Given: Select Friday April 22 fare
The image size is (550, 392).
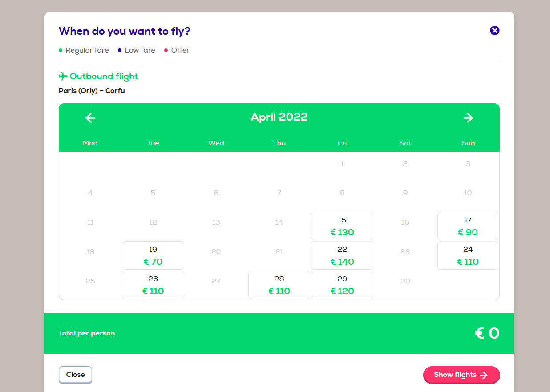Looking at the screenshot, I should 342,255.
